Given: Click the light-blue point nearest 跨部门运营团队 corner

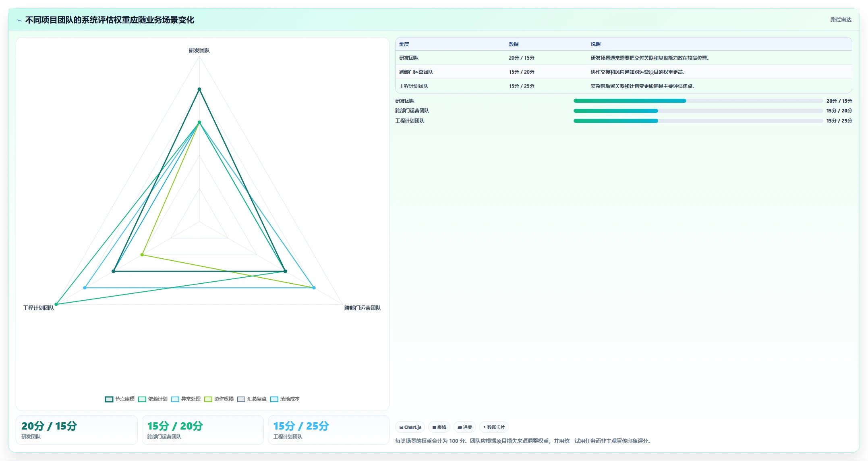Looking at the screenshot, I should point(314,288).
